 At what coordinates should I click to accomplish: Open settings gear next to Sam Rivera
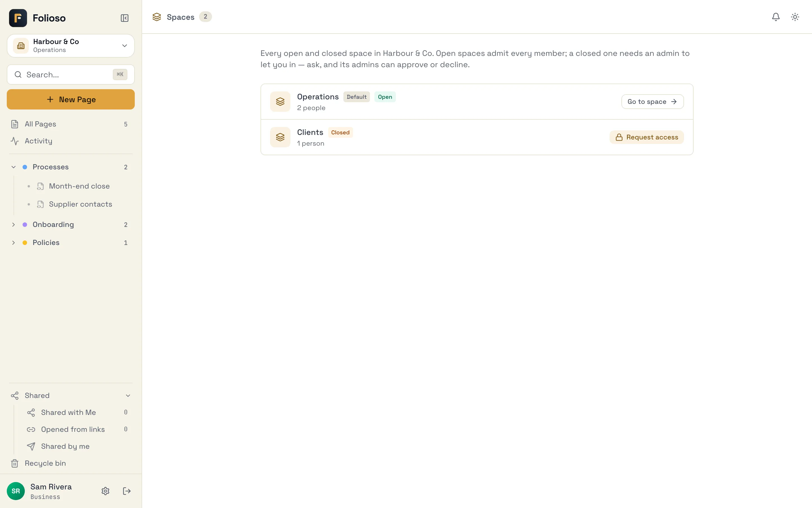pyautogui.click(x=105, y=491)
